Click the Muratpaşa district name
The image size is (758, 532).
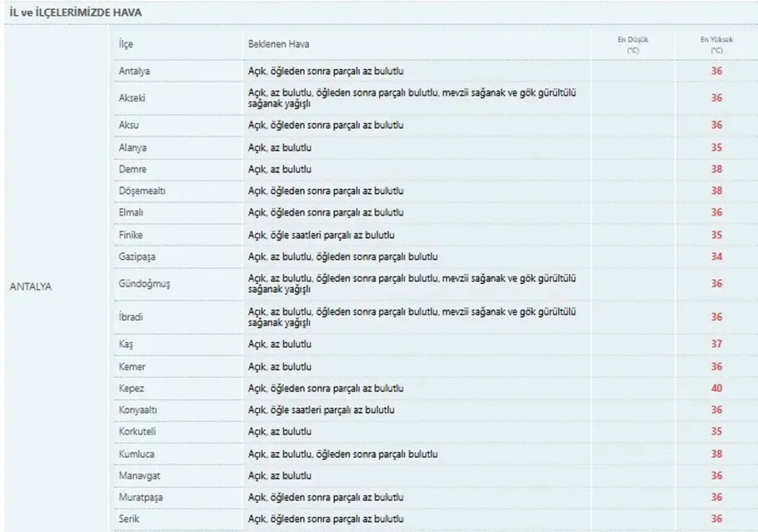[x=140, y=497]
